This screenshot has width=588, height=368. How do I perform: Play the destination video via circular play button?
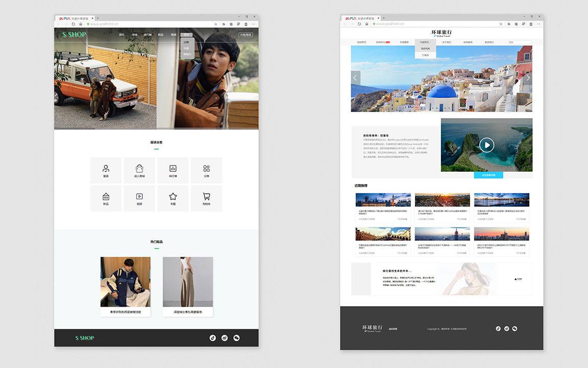tap(486, 145)
